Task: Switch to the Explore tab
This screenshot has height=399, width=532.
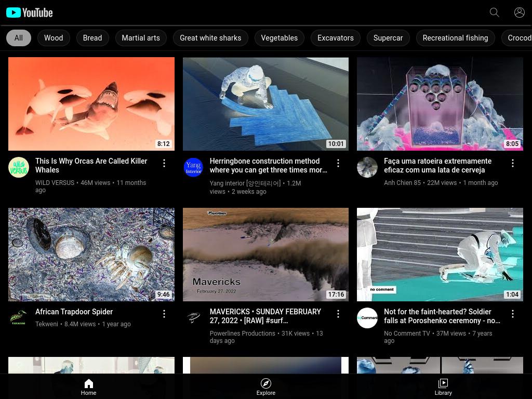Action: coord(265,387)
